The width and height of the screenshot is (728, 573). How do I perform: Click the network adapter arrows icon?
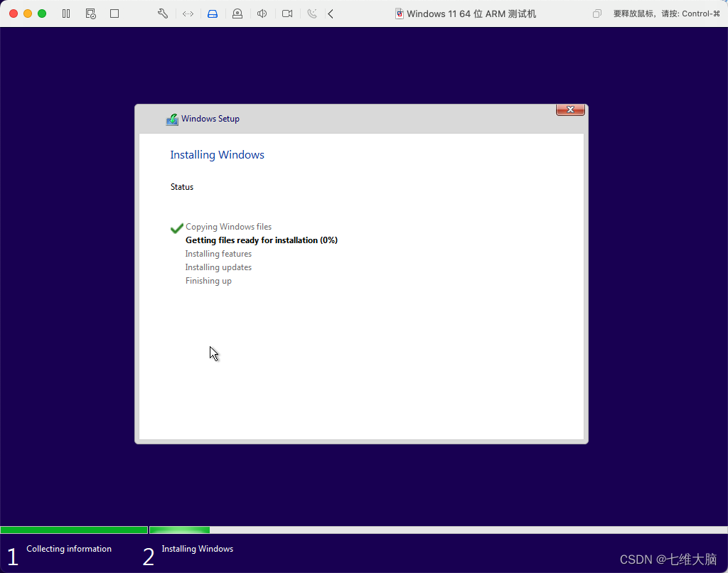188,14
